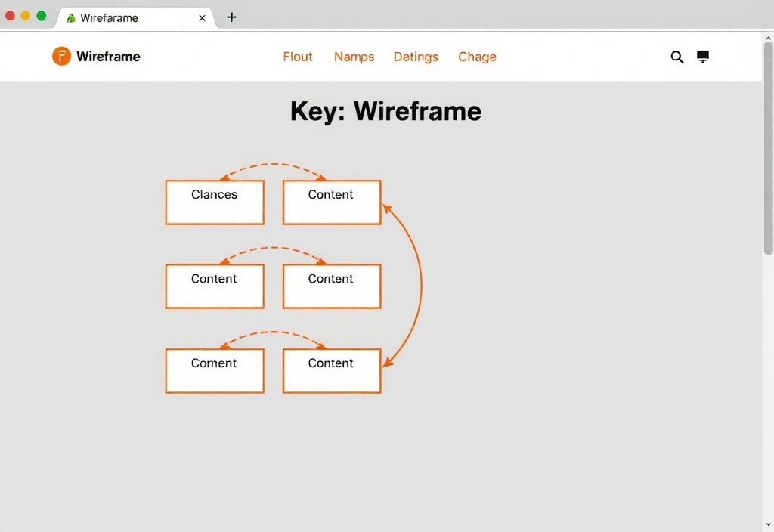The width and height of the screenshot is (774, 532).
Task: Click the monitor icon in the header
Action: (x=702, y=57)
